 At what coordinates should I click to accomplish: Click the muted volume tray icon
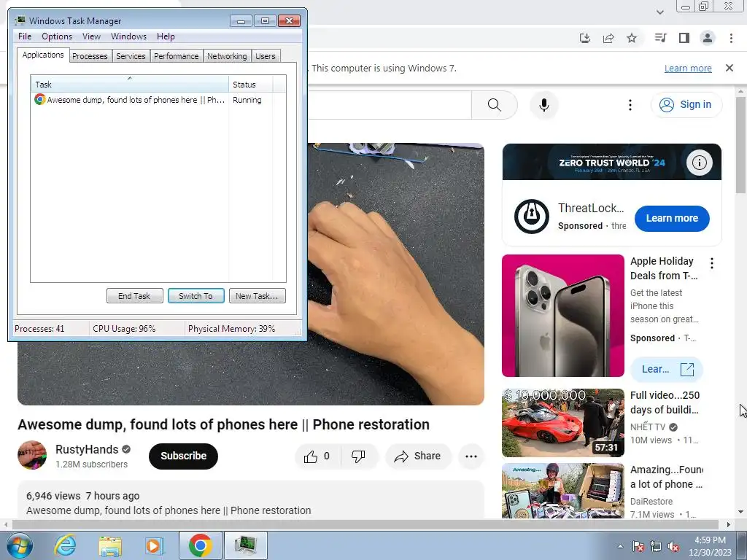click(673, 547)
